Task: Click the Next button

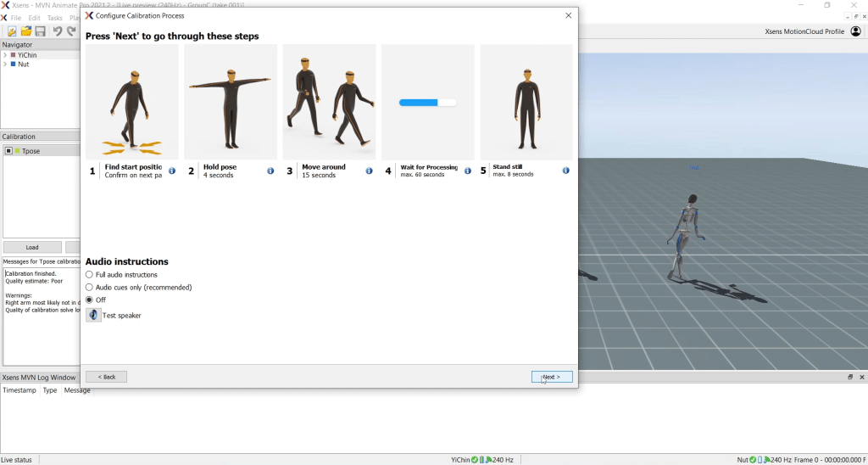Action: click(x=551, y=377)
